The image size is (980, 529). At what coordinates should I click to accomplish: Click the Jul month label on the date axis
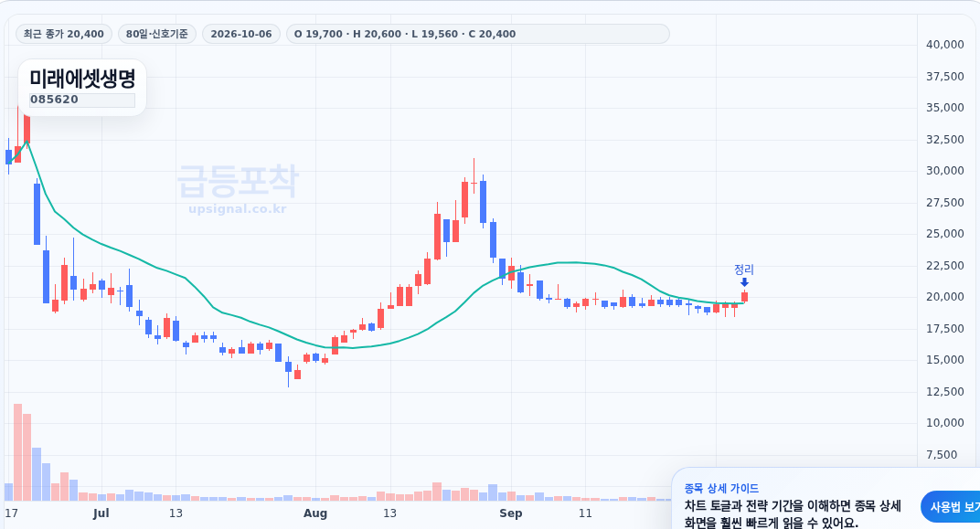[x=101, y=513]
